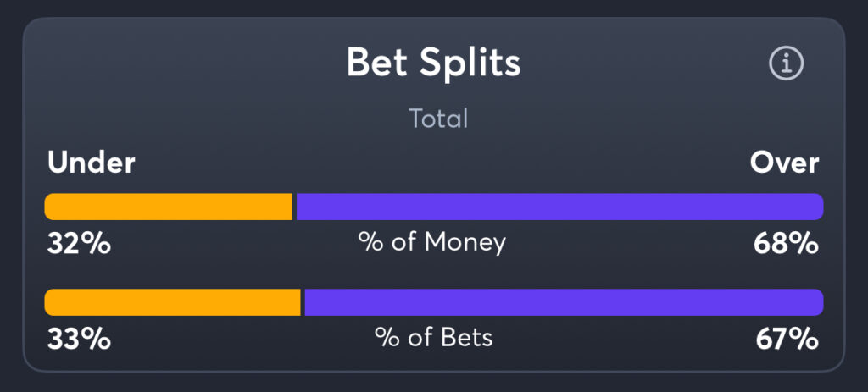Click divider between bets bar segments
Image resolution: width=868 pixels, height=392 pixels.
pyautogui.click(x=303, y=302)
